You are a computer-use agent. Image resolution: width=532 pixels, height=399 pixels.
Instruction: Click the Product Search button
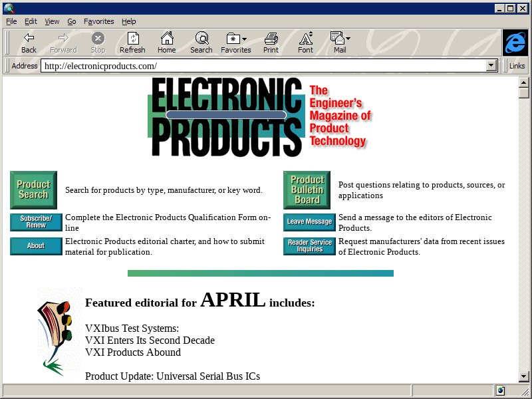(33, 190)
